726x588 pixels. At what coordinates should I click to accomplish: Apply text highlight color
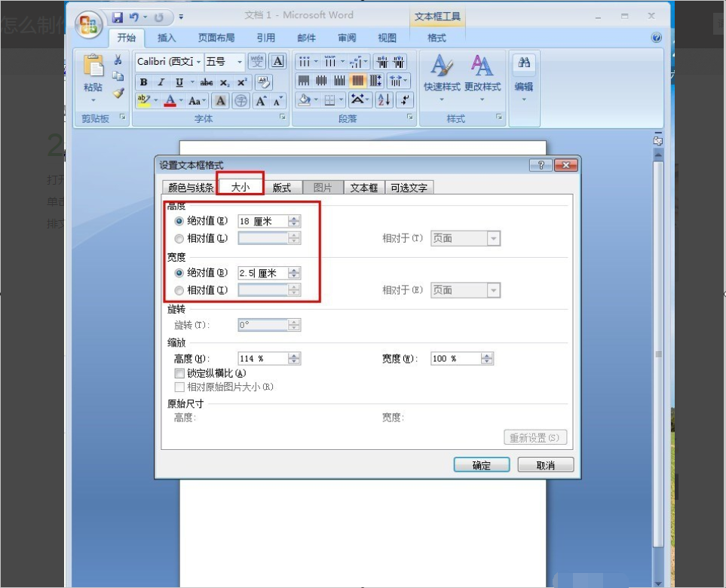[143, 100]
